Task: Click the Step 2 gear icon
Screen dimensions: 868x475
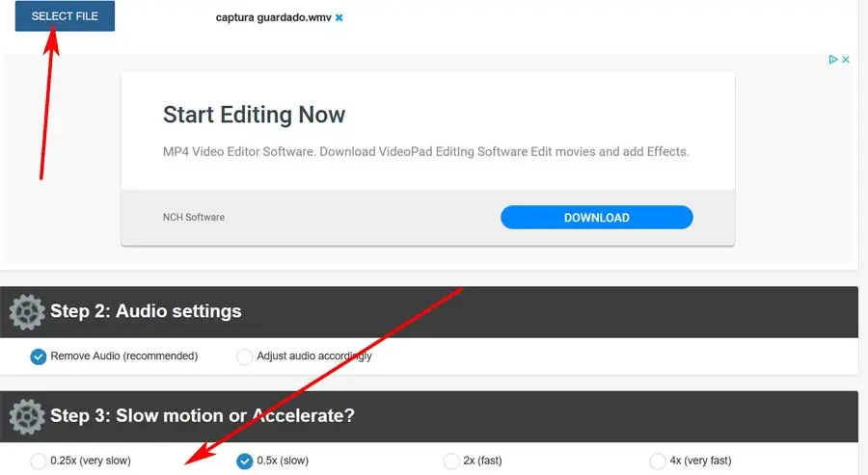Action: coord(26,311)
